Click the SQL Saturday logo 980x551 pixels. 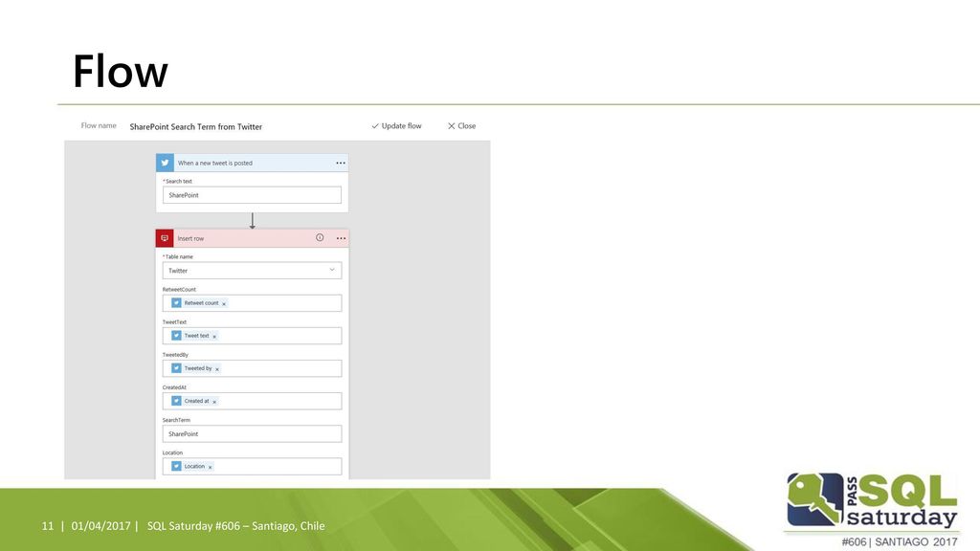point(872,501)
